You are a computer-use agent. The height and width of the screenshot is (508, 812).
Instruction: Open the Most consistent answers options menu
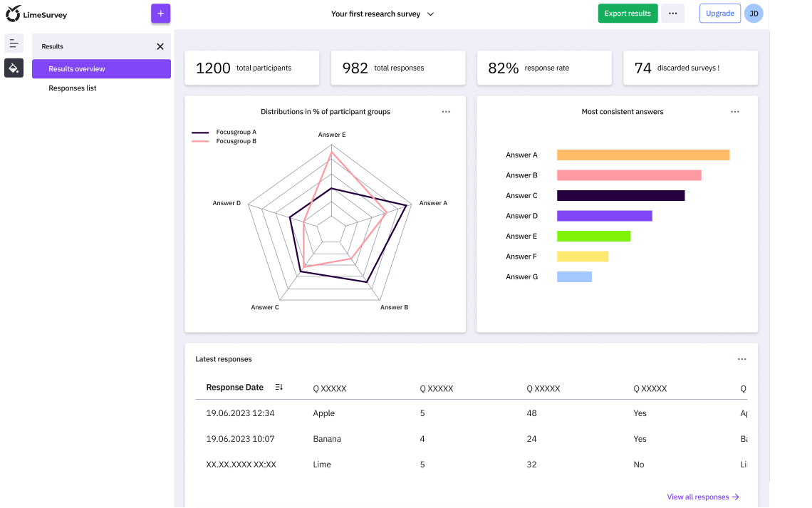click(735, 111)
